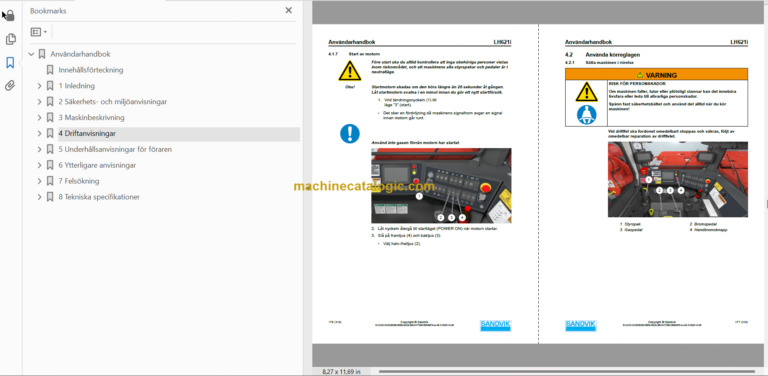Open bookmarks options dropdown menu
The width and height of the screenshot is (768, 376).
tap(39, 32)
